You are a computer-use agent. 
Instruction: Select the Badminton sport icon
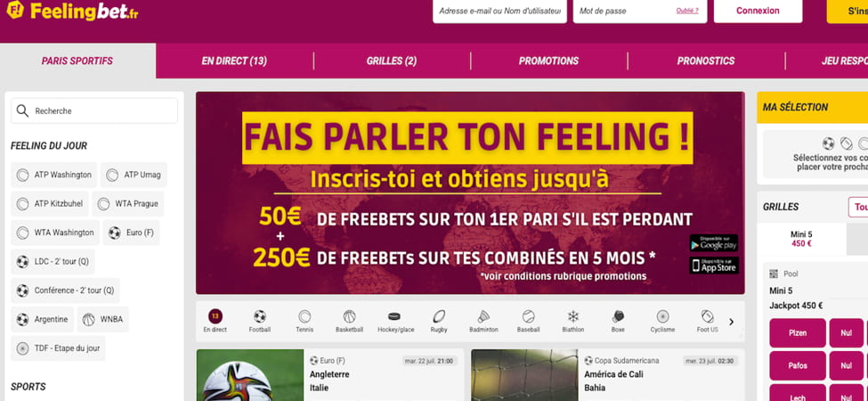483,321
